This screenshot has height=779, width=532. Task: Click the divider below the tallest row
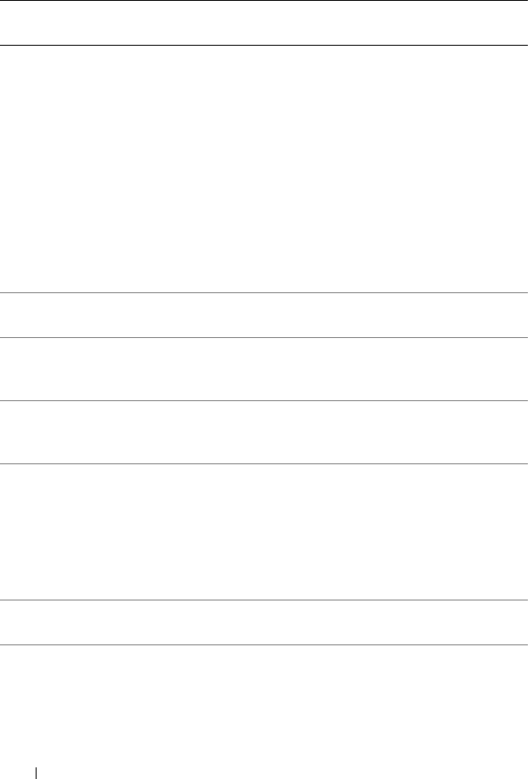coord(266,292)
